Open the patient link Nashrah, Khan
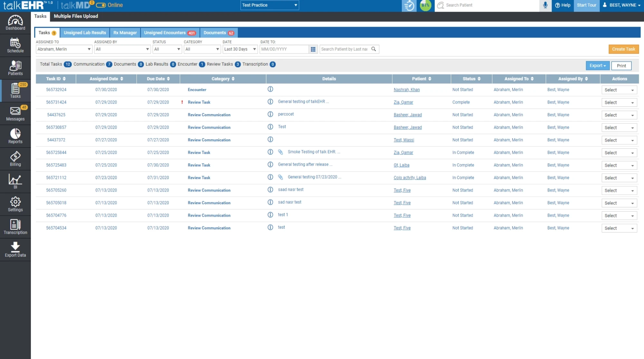Image resolution: width=644 pixels, height=359 pixels. [x=406, y=90]
